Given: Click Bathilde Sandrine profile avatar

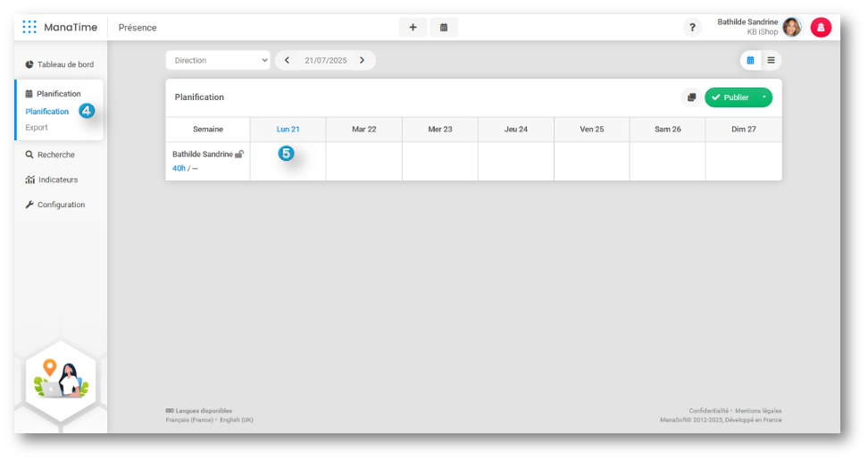Looking at the screenshot, I should pyautogui.click(x=791, y=27).
